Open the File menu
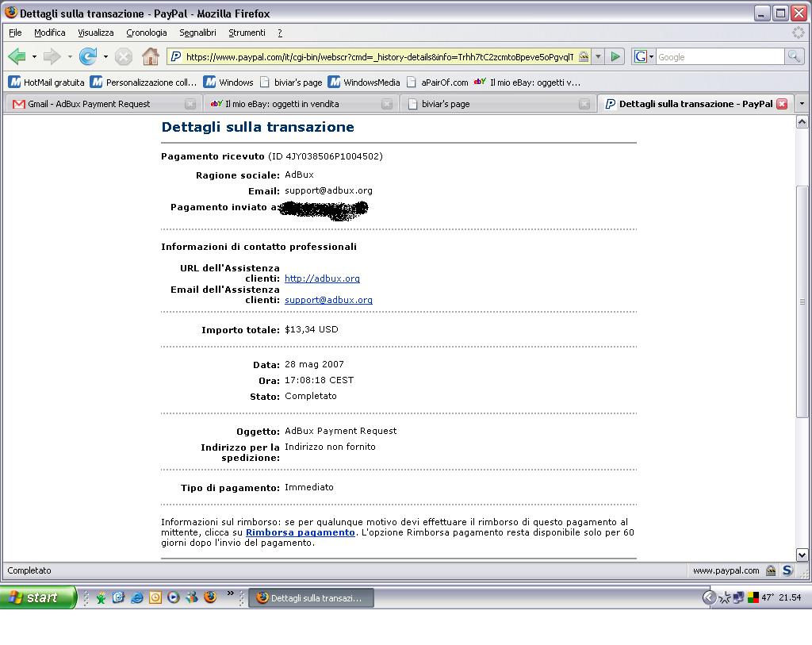This screenshot has height=645, width=812. (x=15, y=33)
